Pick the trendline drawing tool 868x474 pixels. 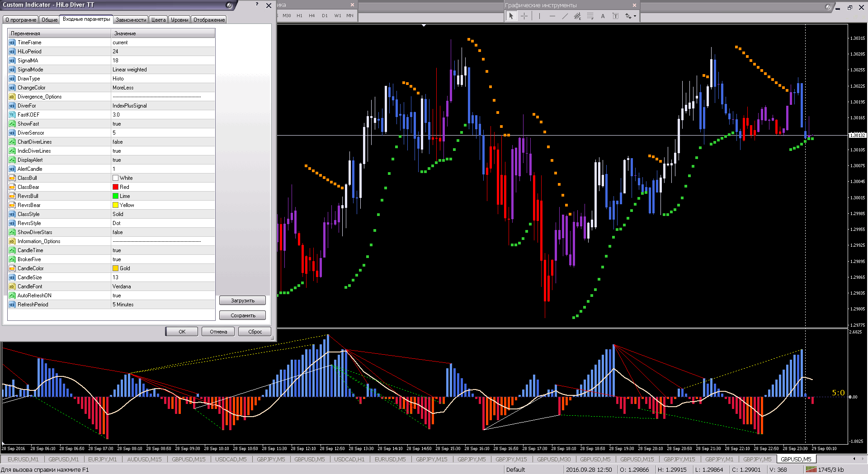(565, 16)
